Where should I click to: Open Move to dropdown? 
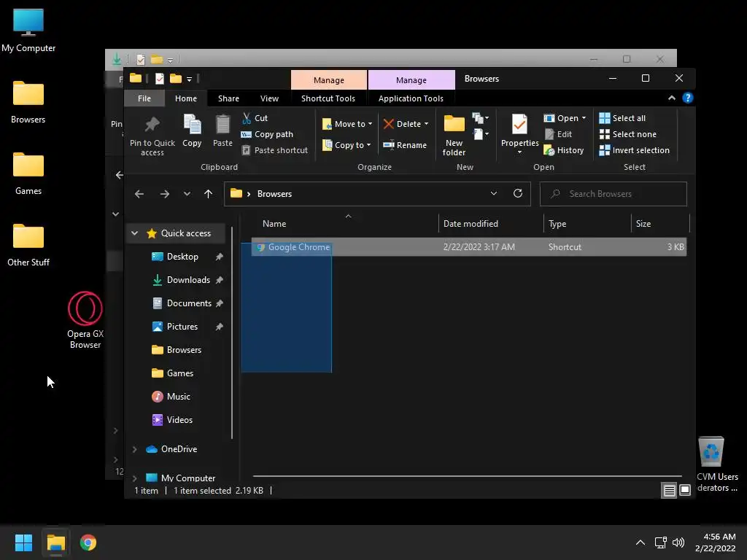point(347,124)
